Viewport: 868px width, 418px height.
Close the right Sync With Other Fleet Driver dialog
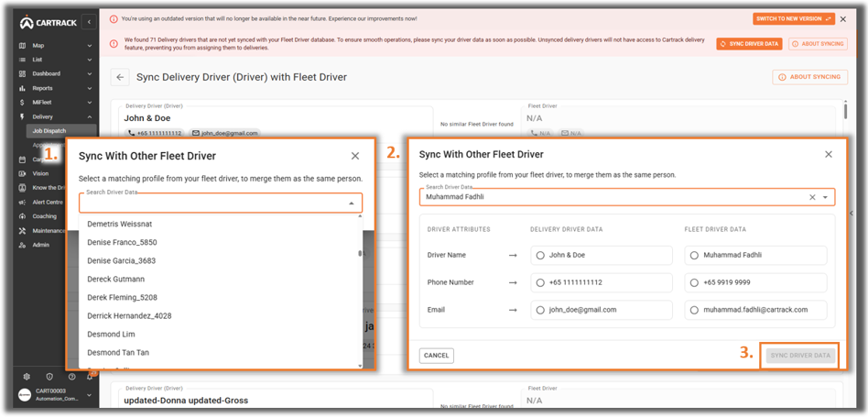click(x=829, y=154)
